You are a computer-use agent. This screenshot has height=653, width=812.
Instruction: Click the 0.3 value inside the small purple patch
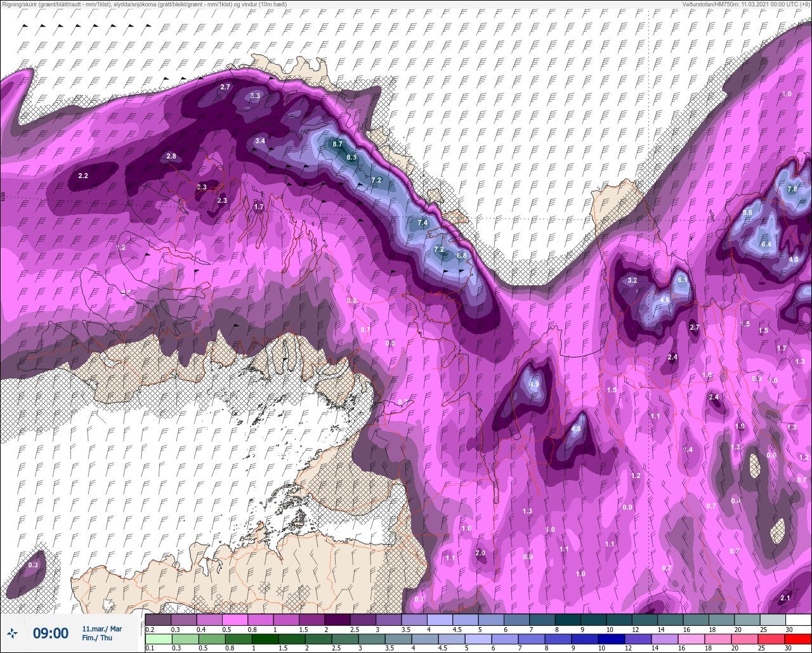pos(33,565)
